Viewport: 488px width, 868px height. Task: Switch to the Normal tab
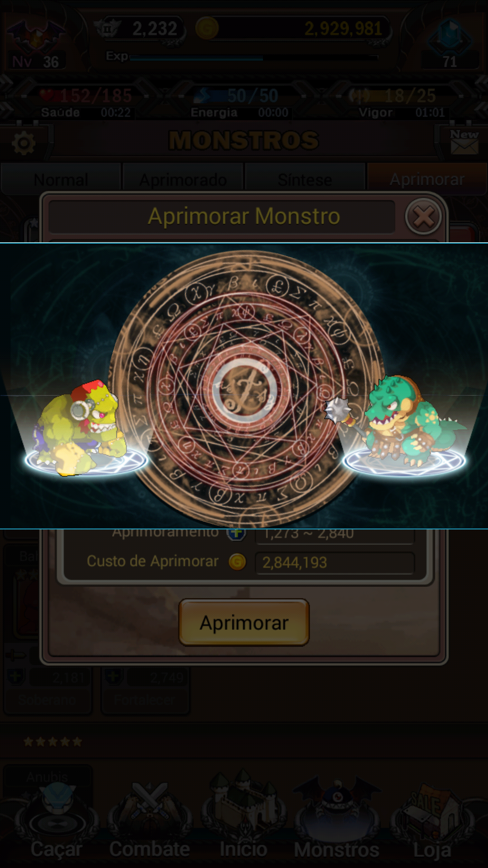(x=61, y=179)
